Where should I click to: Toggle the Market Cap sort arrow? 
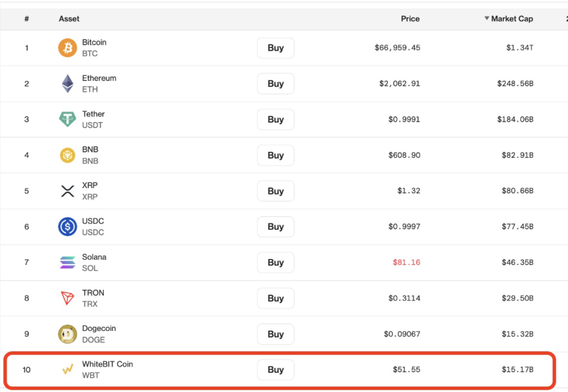(x=487, y=18)
